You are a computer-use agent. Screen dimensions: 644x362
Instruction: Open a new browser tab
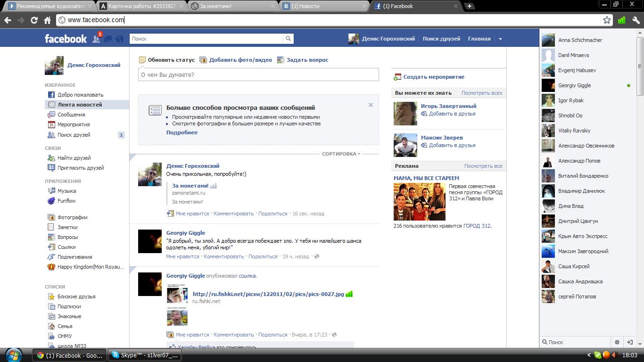(469, 6)
